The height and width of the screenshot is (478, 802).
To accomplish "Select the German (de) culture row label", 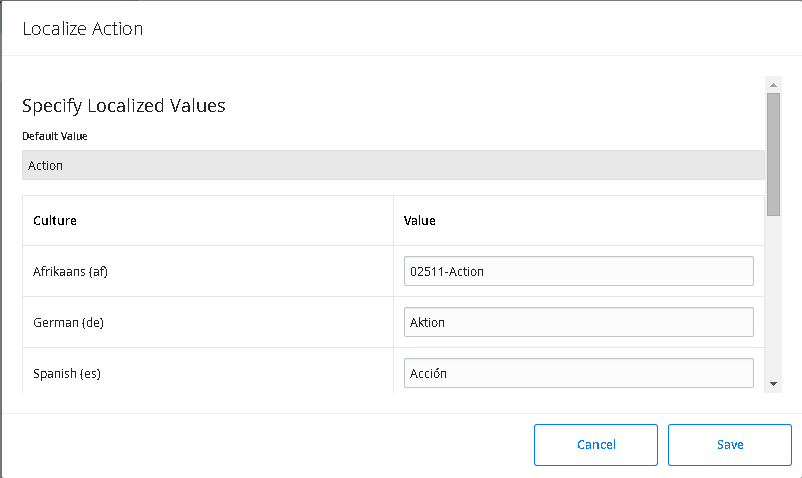I will [x=68, y=323].
